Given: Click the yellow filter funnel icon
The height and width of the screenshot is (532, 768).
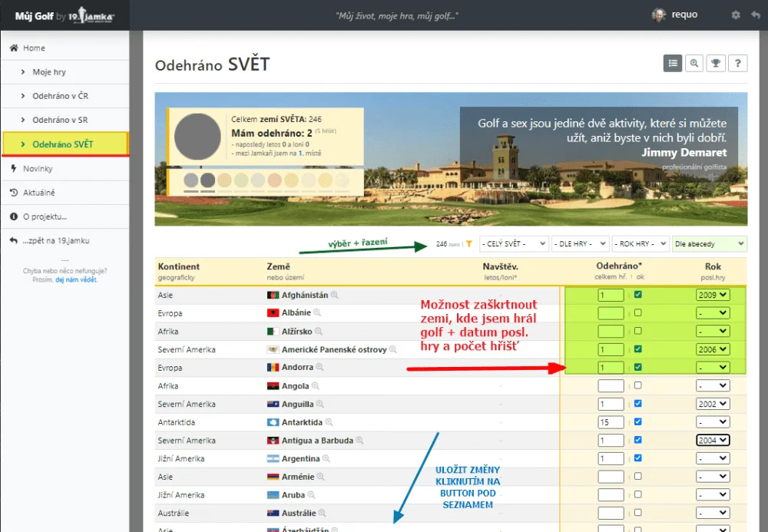Looking at the screenshot, I should 468,243.
